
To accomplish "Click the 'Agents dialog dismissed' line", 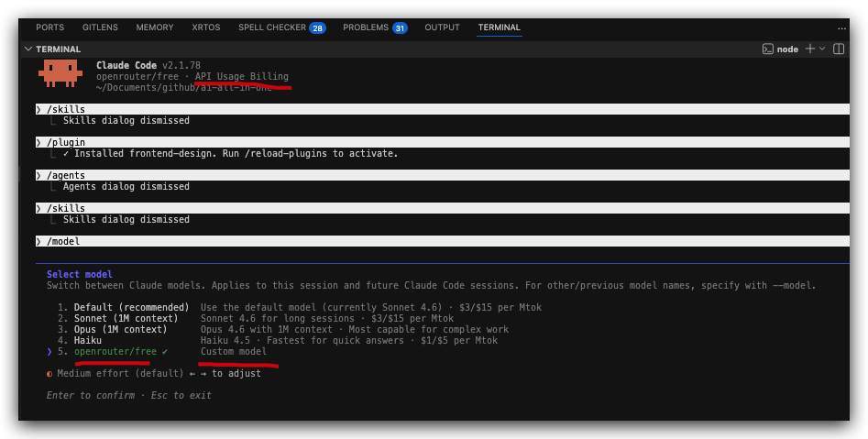I will click(126, 187).
